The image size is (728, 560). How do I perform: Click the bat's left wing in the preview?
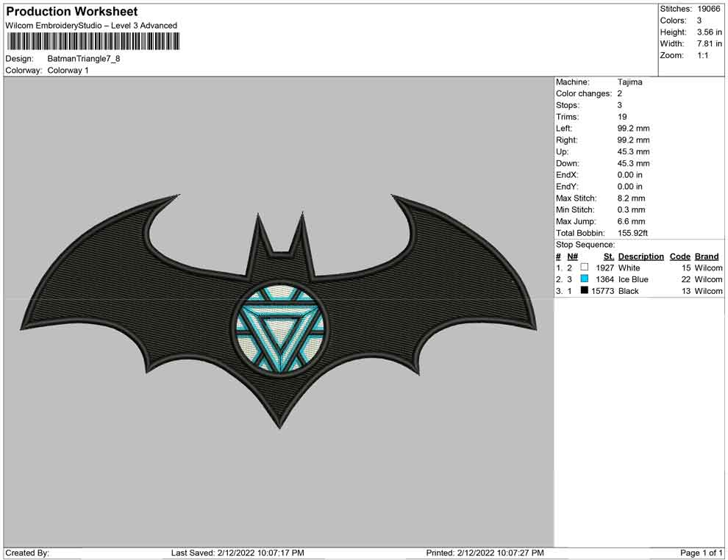[x=125, y=294]
